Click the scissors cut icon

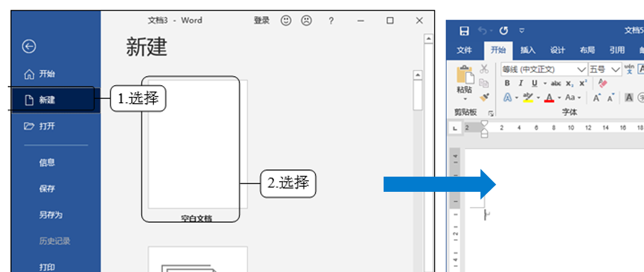pos(484,69)
